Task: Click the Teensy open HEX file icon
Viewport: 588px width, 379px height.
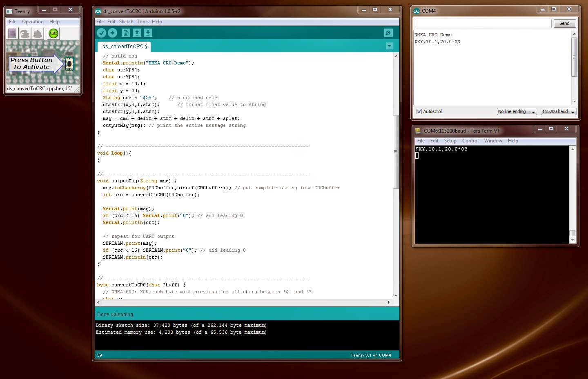Action: 12,33
